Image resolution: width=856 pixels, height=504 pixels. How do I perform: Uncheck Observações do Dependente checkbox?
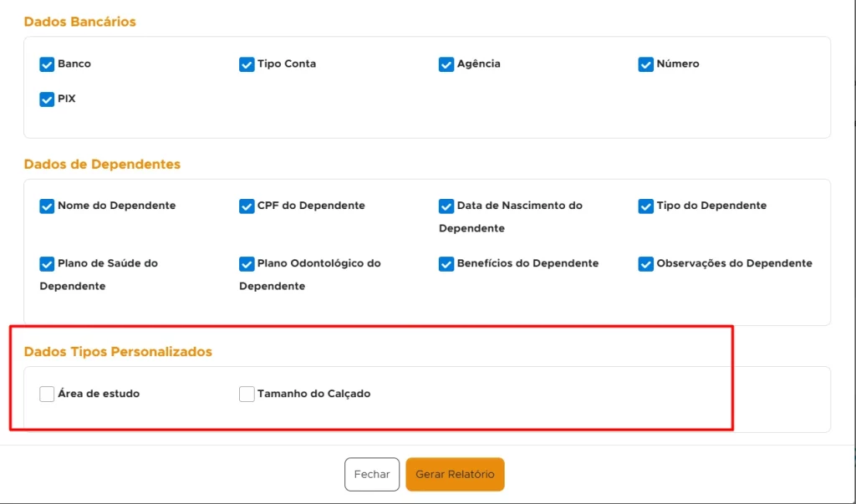click(646, 263)
